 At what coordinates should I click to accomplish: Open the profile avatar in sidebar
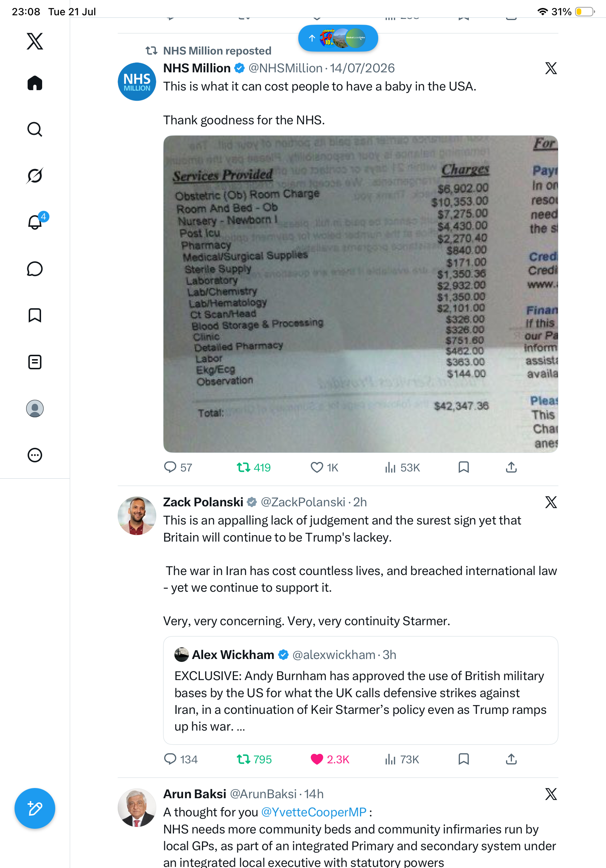(35, 409)
